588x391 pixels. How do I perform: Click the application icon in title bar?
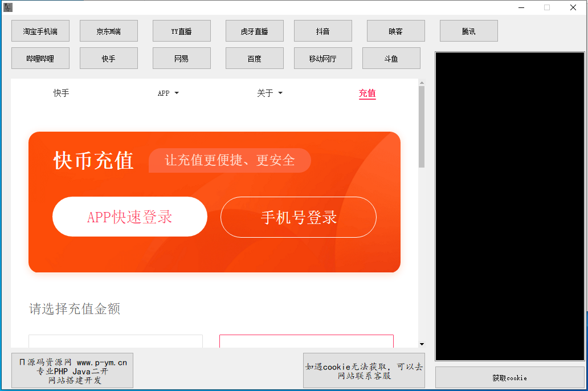pyautogui.click(x=8, y=7)
